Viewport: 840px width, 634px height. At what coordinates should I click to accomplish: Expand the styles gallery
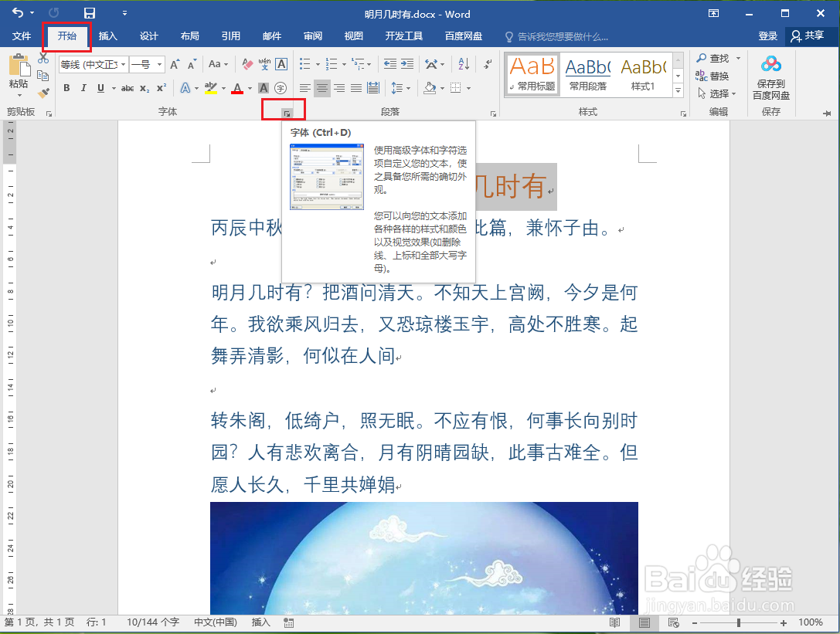pyautogui.click(x=678, y=91)
